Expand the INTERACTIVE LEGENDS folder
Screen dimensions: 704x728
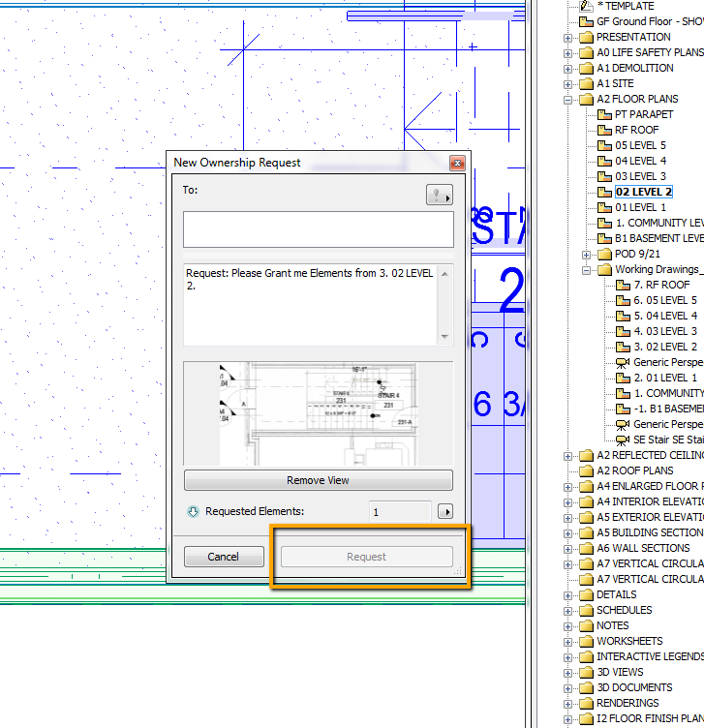(567, 657)
